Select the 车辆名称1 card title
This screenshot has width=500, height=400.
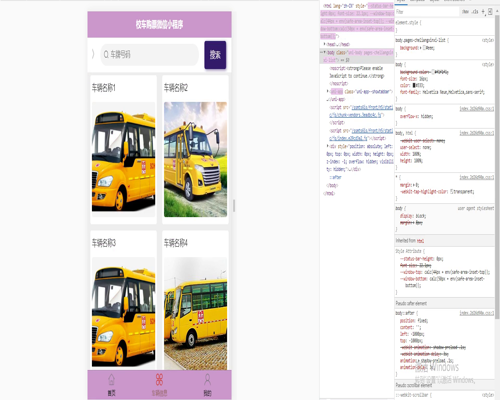click(104, 88)
